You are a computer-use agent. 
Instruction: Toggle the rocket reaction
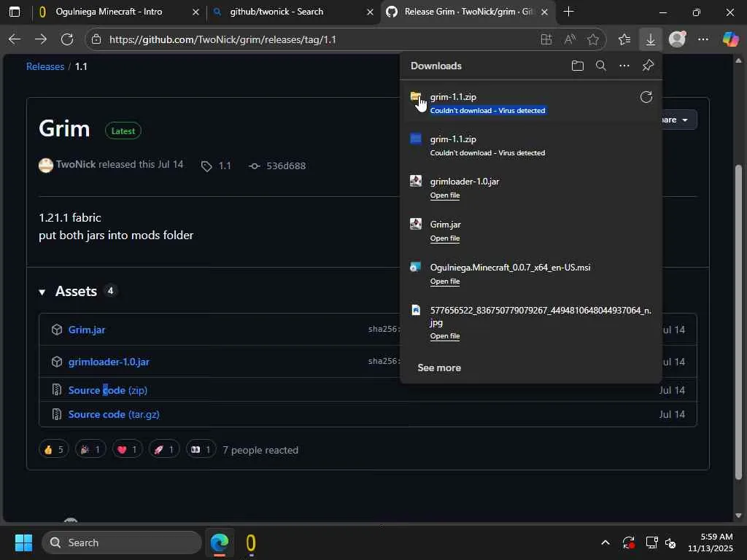pos(164,449)
